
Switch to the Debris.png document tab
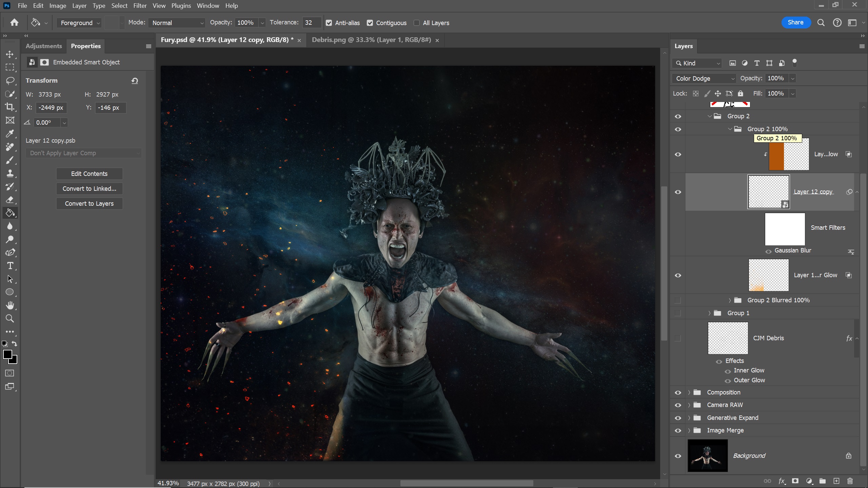pyautogui.click(x=371, y=40)
